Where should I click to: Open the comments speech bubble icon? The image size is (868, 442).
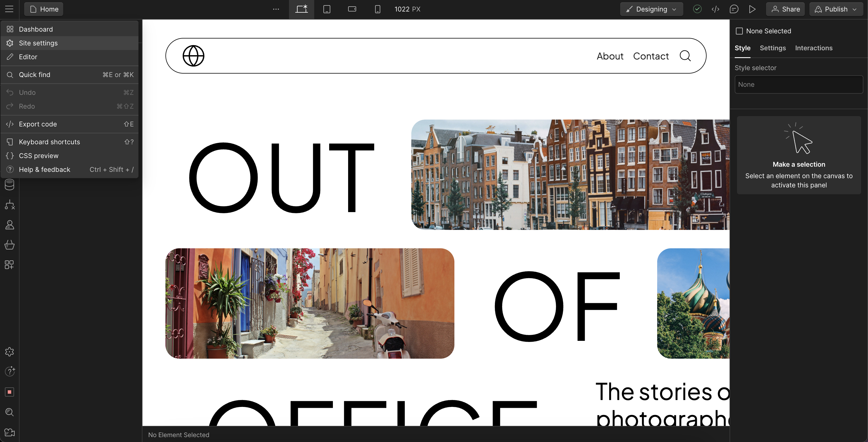click(734, 9)
